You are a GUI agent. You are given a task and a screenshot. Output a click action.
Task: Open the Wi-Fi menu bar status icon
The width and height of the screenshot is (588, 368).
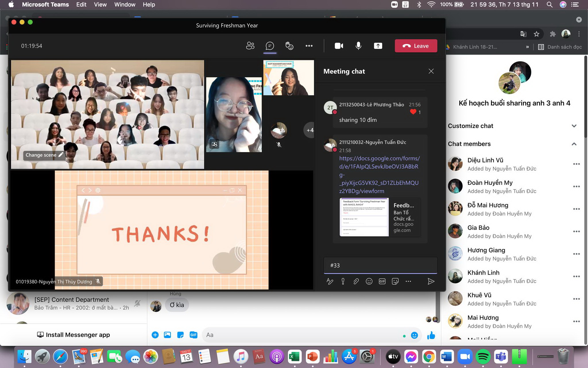431,5
